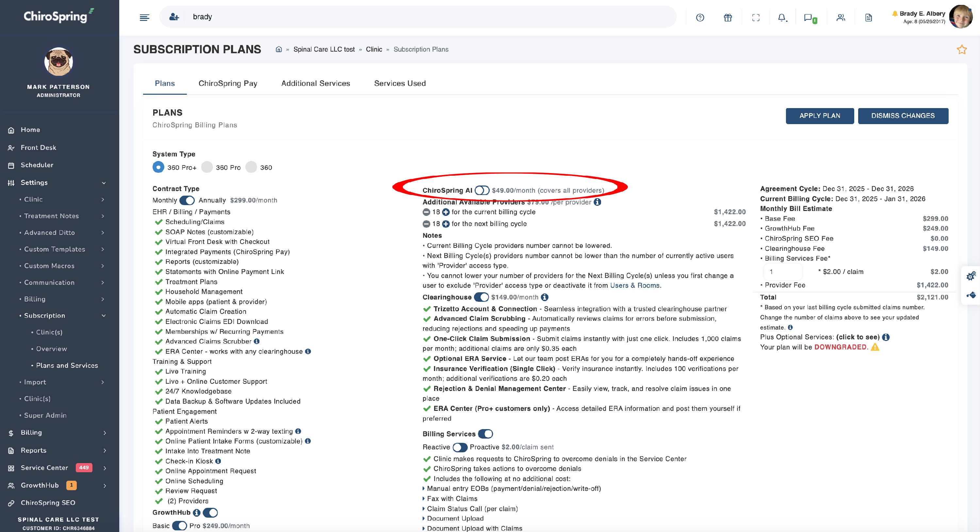Open the gift box icon
Screen dimensions: 980x532
727,18
